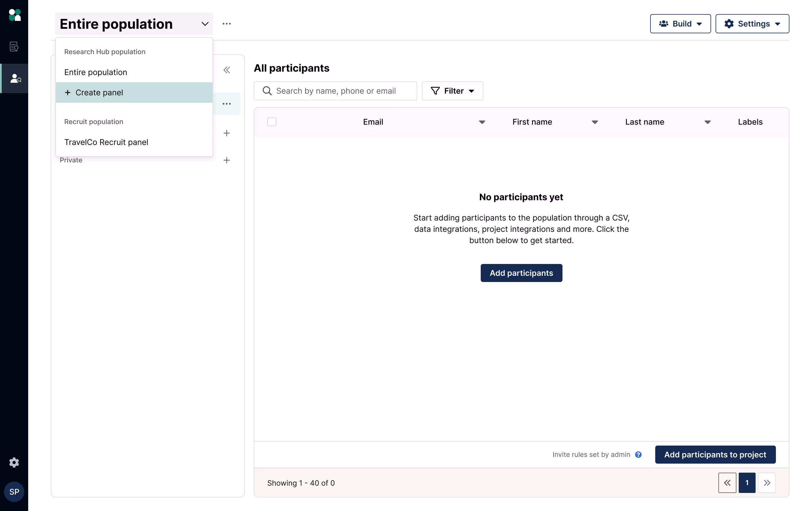
Task: Click the invite rules help icon
Action: click(x=638, y=454)
